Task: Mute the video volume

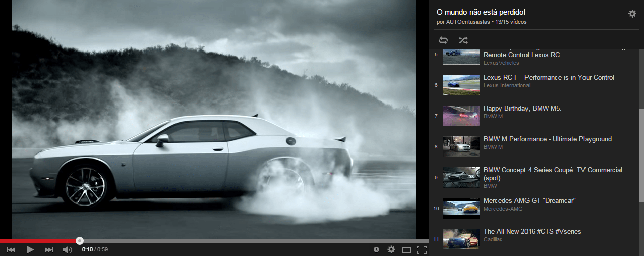Action: pos(67,249)
